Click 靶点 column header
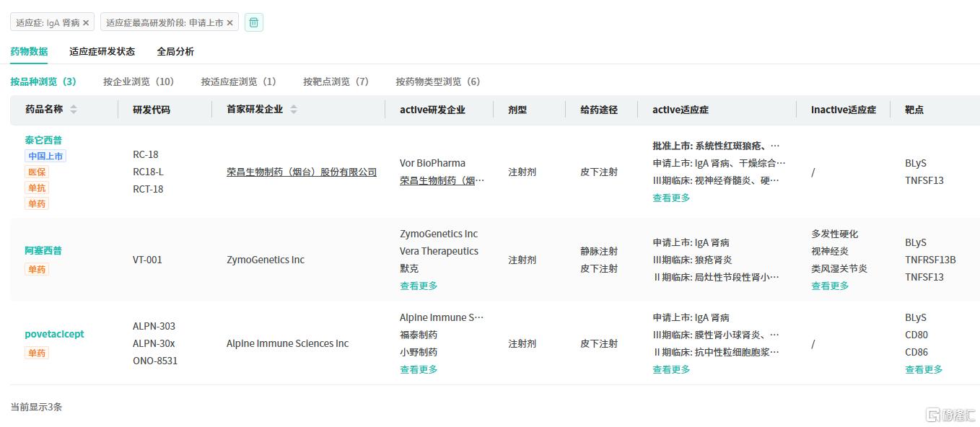 point(914,110)
